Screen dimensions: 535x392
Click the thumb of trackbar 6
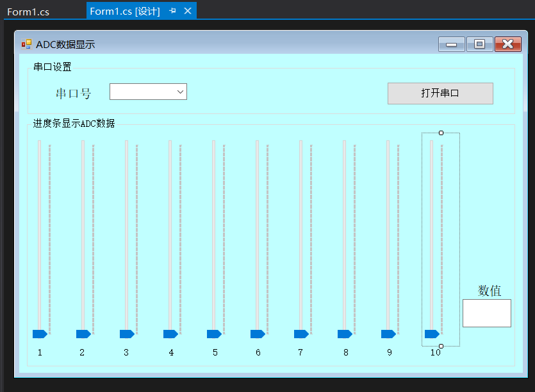[x=258, y=334]
